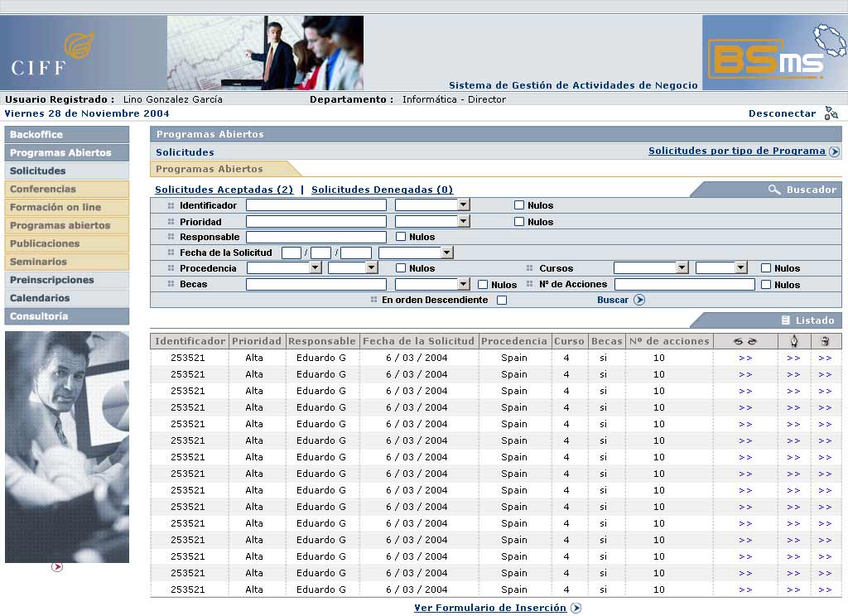Open the Solicitudes Denegadas (0) link

382,190
